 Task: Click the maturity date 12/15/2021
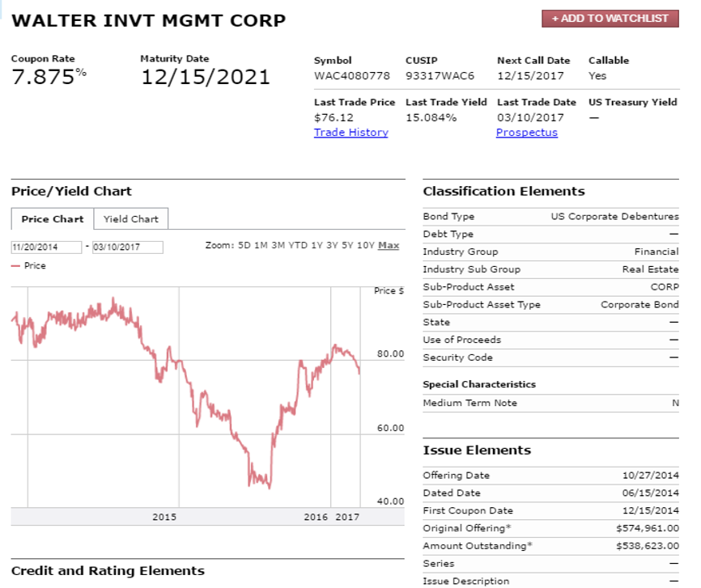(206, 77)
